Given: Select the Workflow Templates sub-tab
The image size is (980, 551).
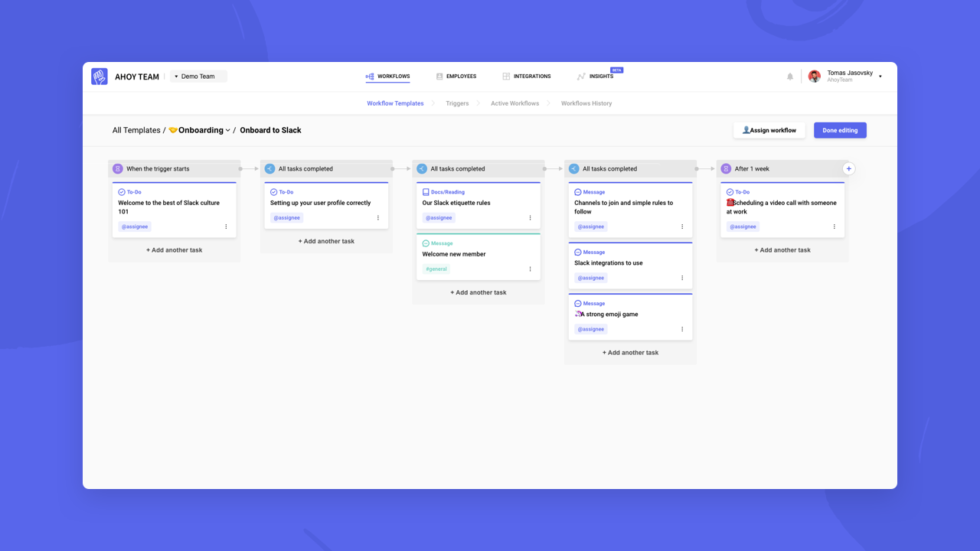Looking at the screenshot, I should click(395, 103).
